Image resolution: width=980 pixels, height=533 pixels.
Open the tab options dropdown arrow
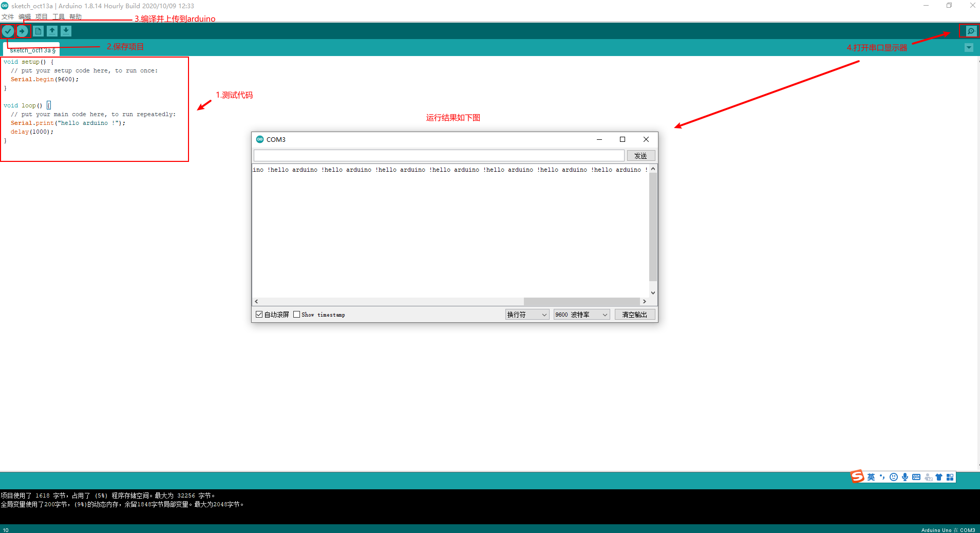click(x=969, y=48)
